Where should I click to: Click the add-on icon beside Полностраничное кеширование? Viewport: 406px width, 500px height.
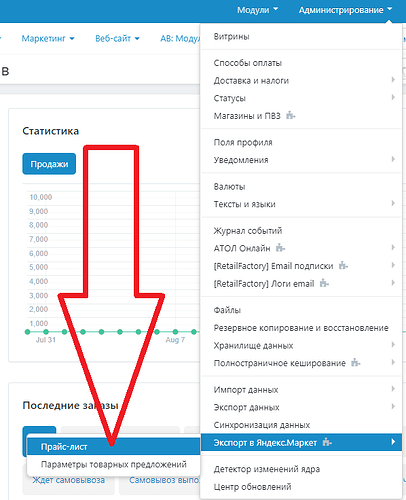click(356, 363)
